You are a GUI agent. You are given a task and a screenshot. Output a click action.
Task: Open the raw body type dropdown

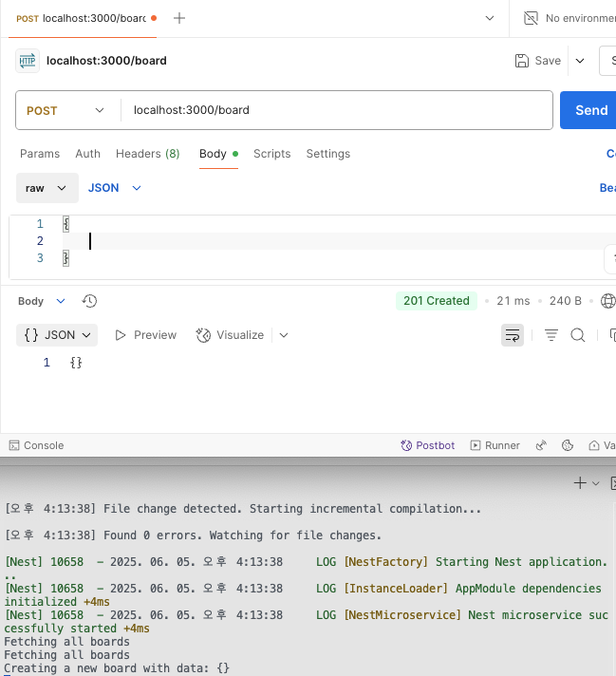point(47,188)
